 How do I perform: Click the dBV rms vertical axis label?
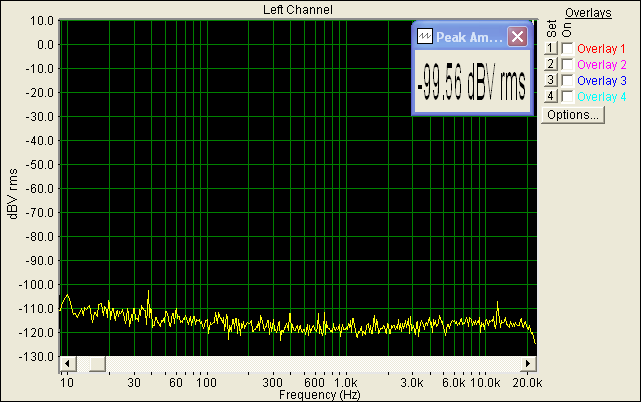coord(13,192)
